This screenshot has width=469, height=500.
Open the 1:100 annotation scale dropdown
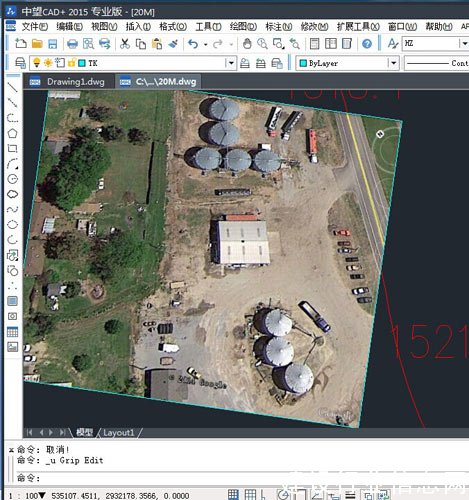tap(42, 496)
